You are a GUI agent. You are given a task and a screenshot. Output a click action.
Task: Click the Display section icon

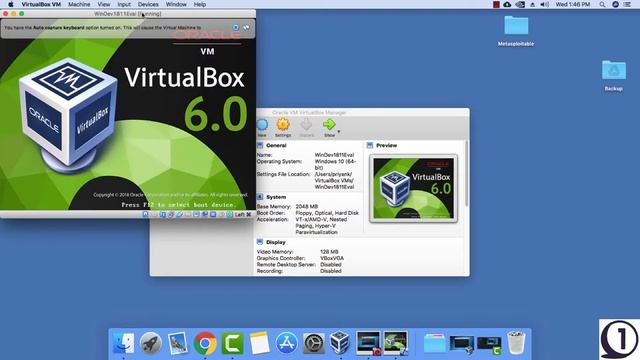(260, 242)
